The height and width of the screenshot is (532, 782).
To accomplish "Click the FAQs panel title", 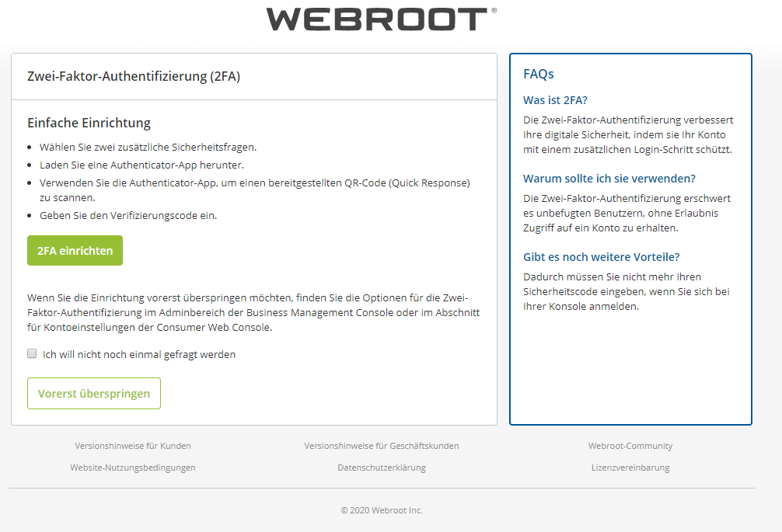I will [538, 75].
